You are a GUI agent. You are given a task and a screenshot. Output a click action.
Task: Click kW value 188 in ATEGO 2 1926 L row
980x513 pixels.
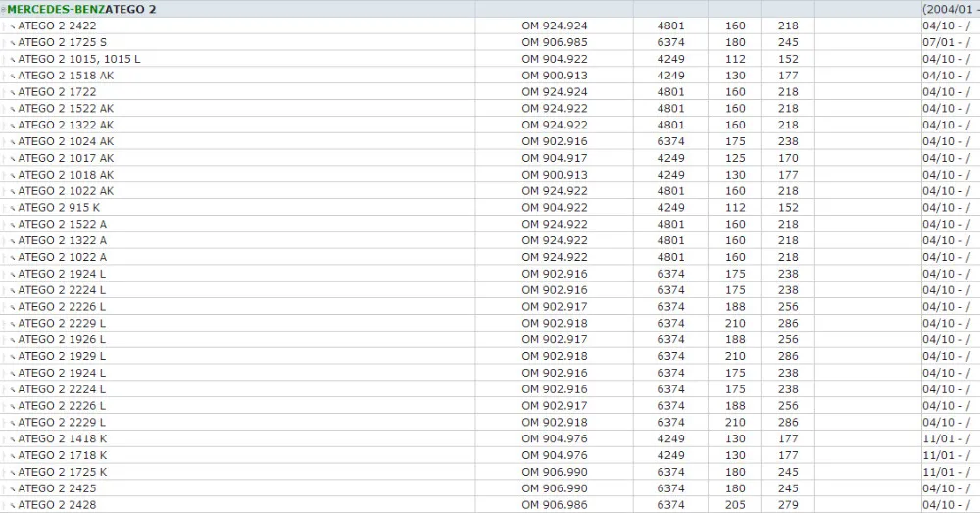(735, 339)
